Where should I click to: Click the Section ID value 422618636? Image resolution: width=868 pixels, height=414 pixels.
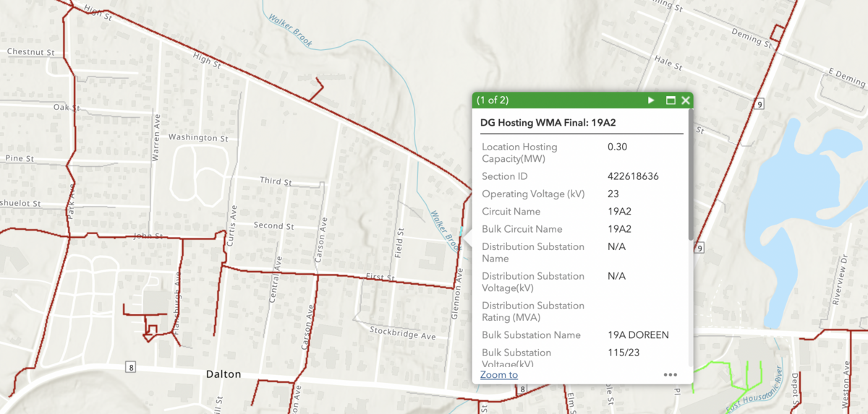point(632,176)
